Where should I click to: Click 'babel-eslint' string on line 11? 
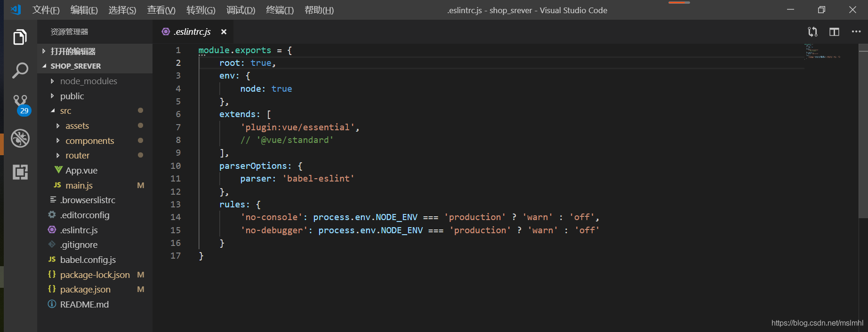[318, 178]
